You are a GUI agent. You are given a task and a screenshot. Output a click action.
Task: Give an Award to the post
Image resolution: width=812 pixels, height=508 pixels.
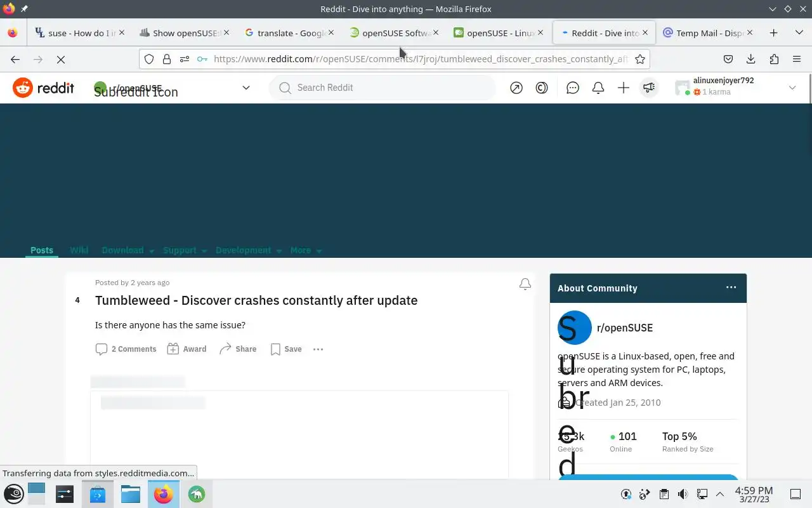pyautogui.click(x=187, y=349)
